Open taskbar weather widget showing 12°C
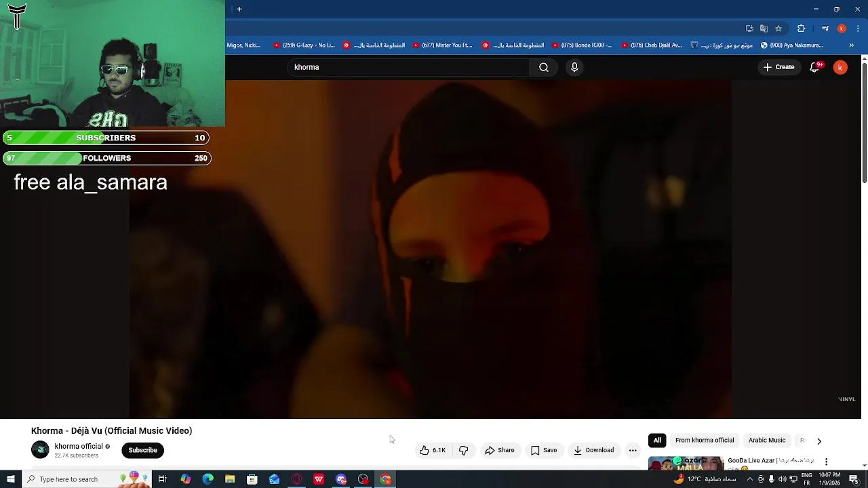Screen dimensions: 868x488 (x=705, y=479)
